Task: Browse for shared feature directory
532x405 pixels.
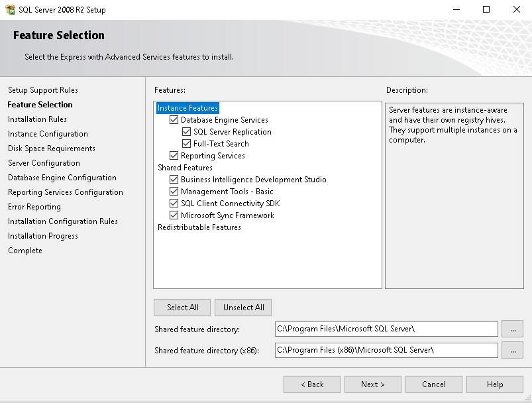Action: coord(513,329)
